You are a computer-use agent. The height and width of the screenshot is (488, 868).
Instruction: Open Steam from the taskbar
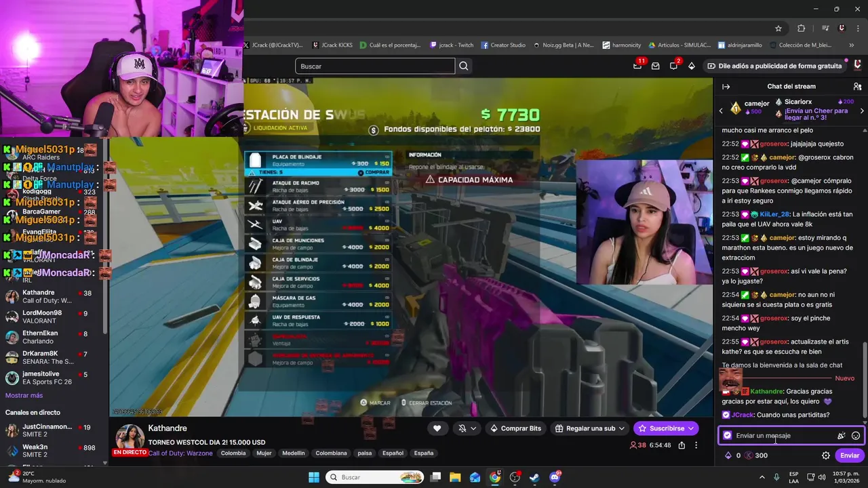535,477
